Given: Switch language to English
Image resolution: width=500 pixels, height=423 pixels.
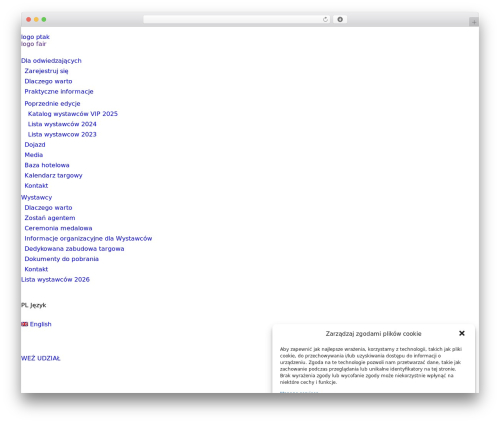Looking at the screenshot, I should [x=40, y=324].
